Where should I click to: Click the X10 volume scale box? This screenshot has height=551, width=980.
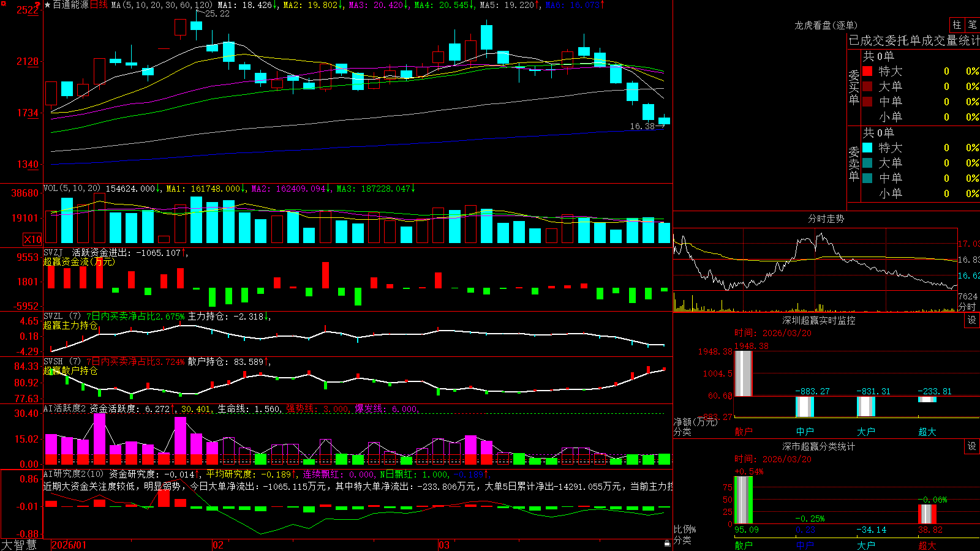pyautogui.click(x=32, y=239)
